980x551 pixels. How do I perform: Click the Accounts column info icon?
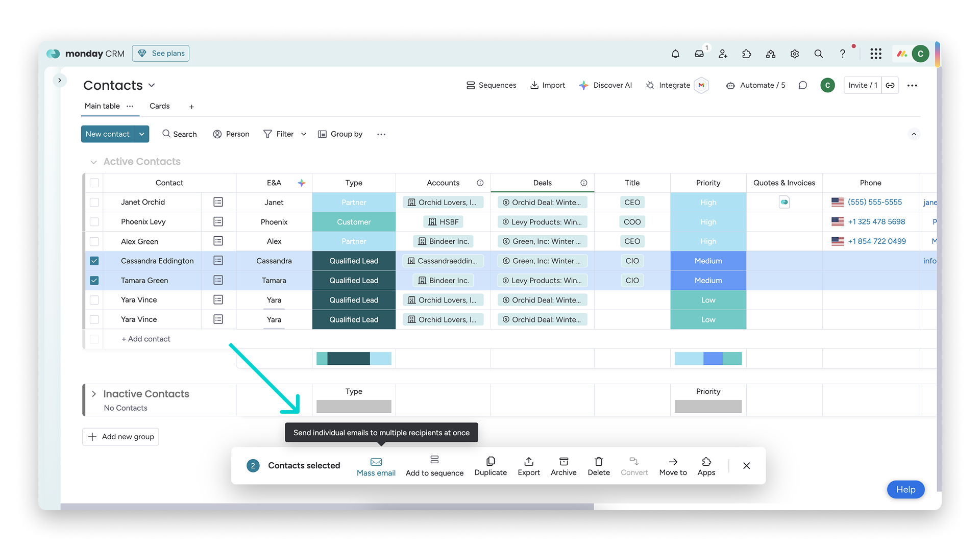click(x=480, y=183)
